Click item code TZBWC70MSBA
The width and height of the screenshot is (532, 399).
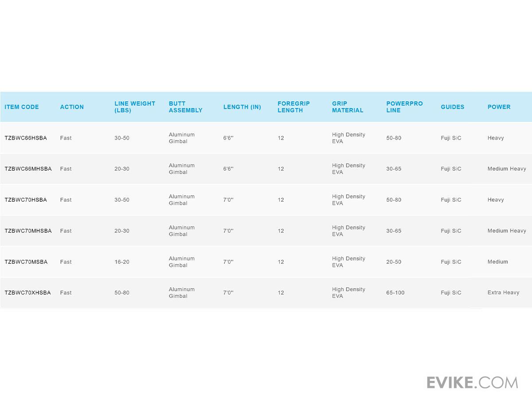[26, 262]
